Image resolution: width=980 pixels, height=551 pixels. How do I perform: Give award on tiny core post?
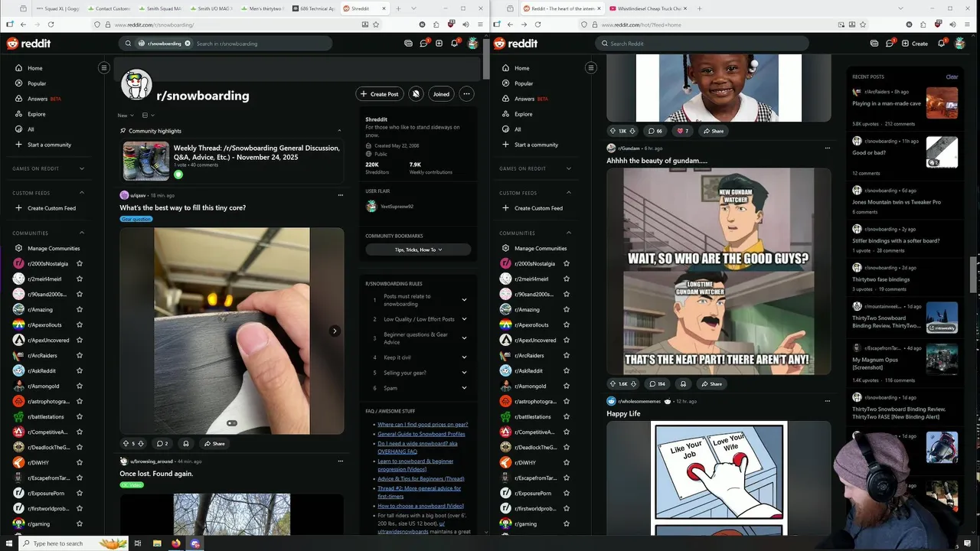click(x=185, y=444)
